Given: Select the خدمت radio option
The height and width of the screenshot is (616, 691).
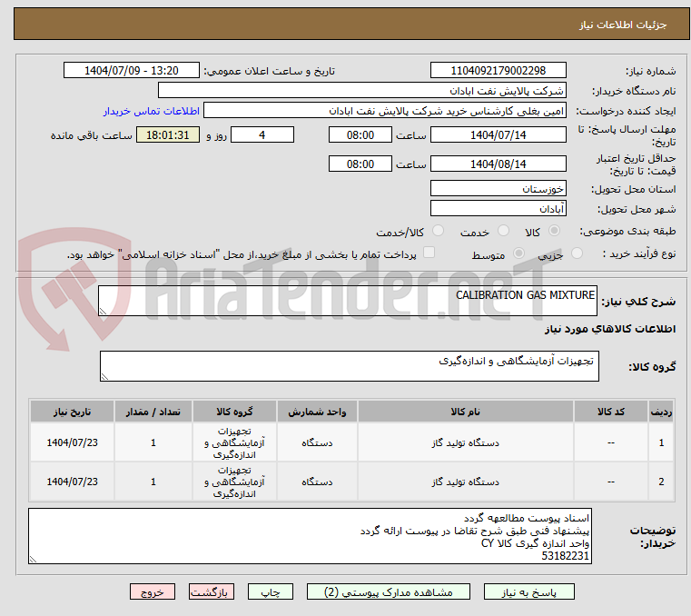Looking at the screenshot, I should [x=503, y=231].
